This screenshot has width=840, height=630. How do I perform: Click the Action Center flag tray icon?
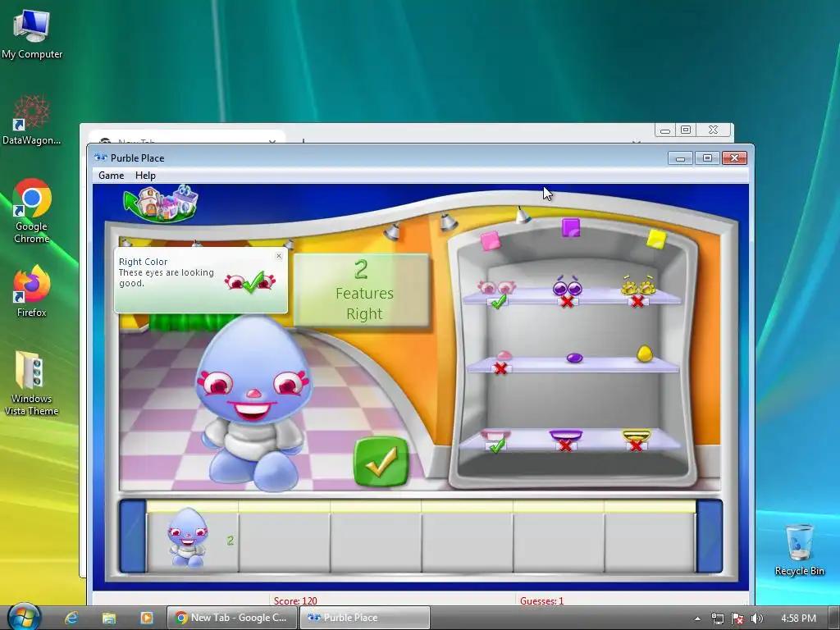[737, 619]
